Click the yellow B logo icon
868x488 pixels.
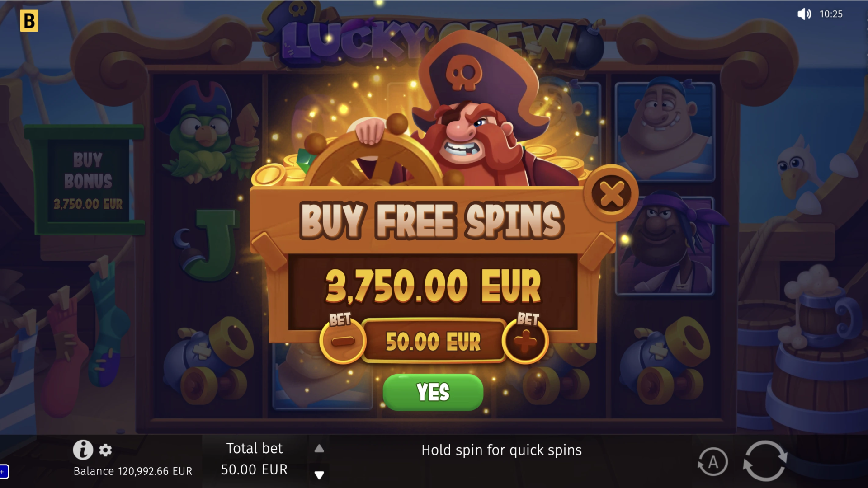point(29,21)
